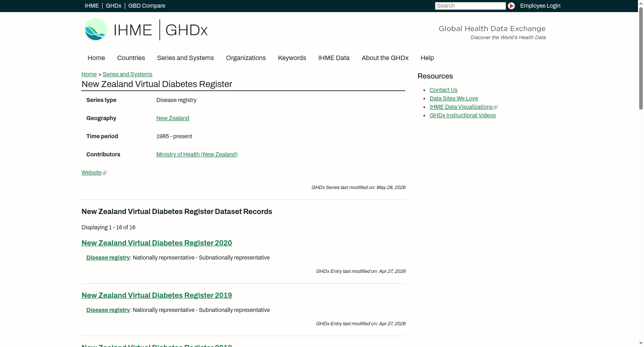
Task: Click "GHDx Series last modified on: May 28, 2026"
Action: point(358,187)
